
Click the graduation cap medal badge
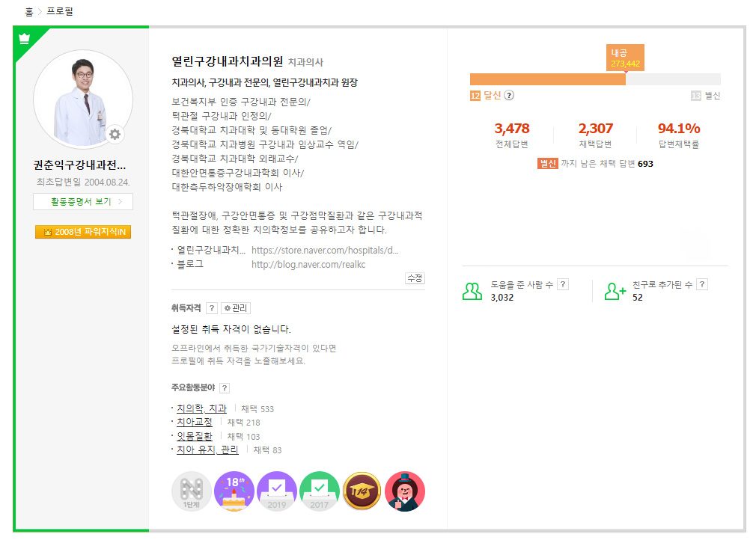click(x=362, y=491)
